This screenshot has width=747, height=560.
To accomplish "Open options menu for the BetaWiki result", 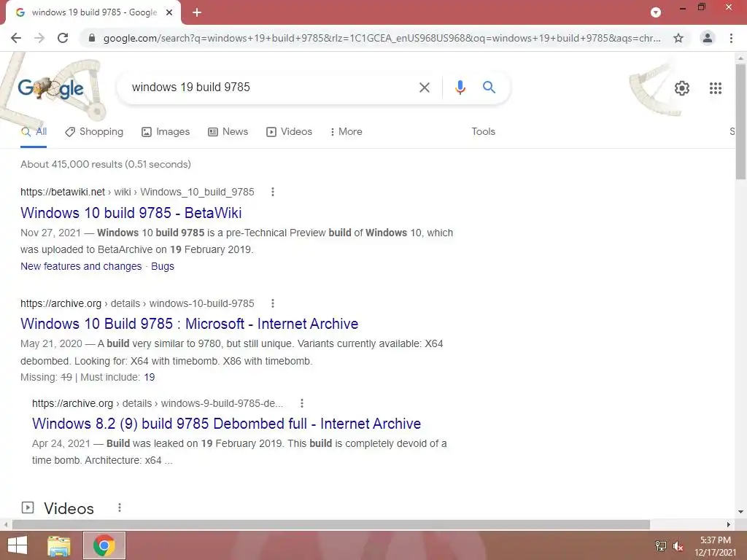I will [x=273, y=192].
